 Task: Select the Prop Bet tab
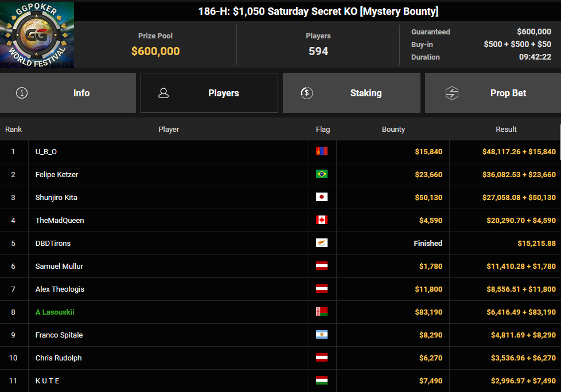coord(493,93)
